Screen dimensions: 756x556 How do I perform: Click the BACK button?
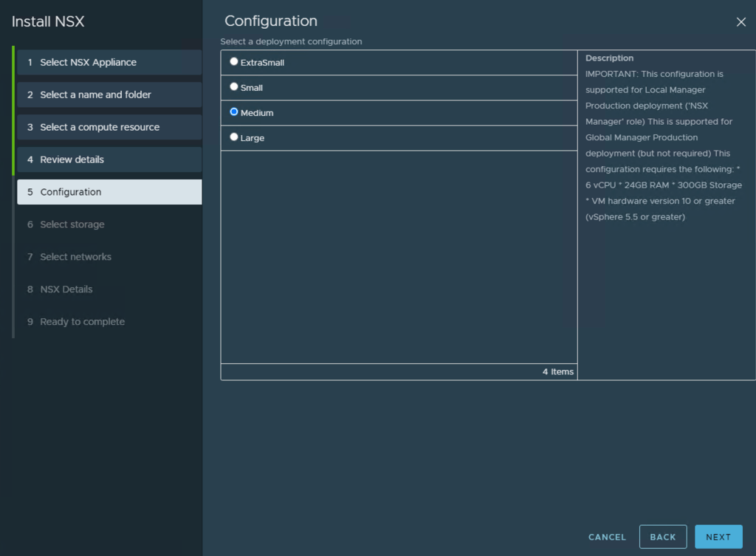(x=662, y=537)
